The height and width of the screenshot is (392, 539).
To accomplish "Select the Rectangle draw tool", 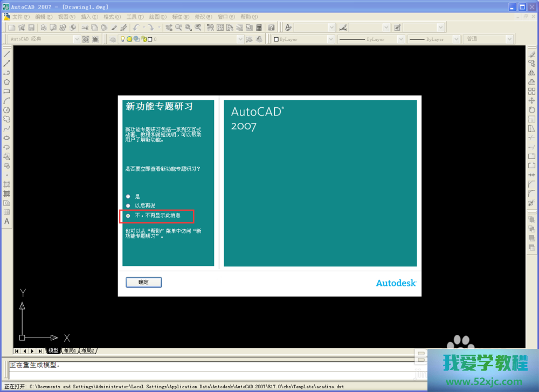I will click(x=6, y=91).
